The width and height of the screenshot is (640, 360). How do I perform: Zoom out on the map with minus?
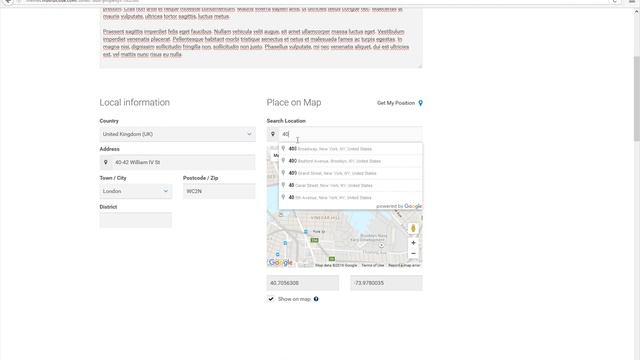coord(413,253)
